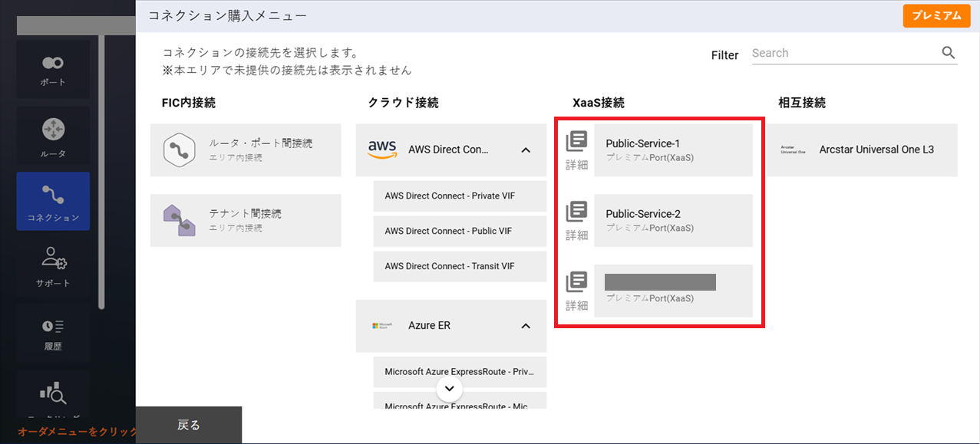Viewport: 980px width, 444px height.
Task: Select ルータ・ポート間接続 connection option
Action: (246, 150)
